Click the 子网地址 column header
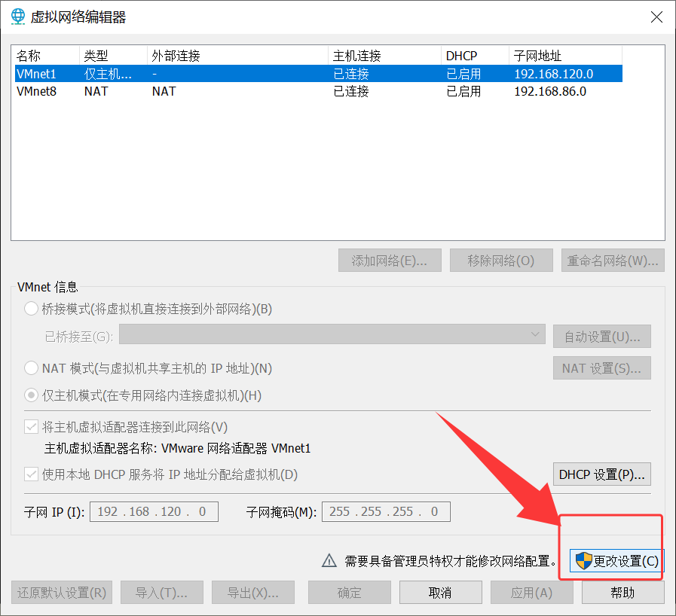 (x=566, y=56)
